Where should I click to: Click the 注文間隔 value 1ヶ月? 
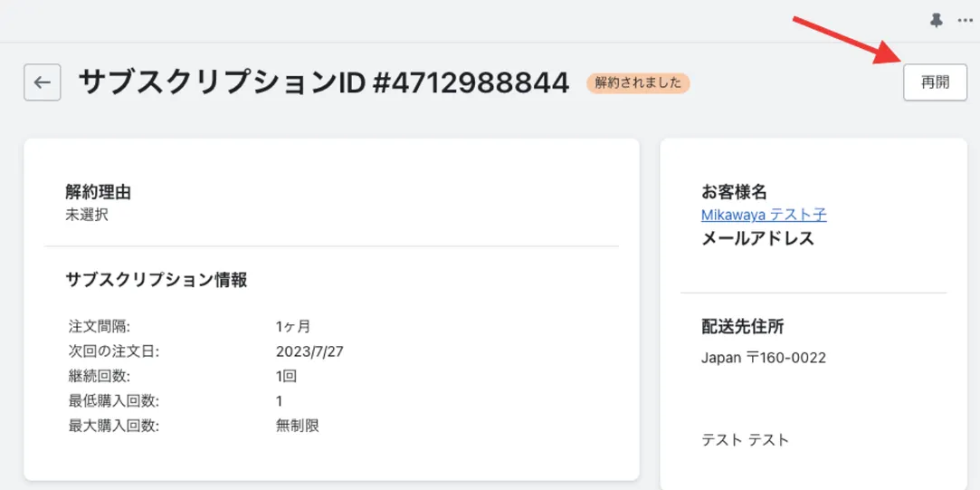293,327
